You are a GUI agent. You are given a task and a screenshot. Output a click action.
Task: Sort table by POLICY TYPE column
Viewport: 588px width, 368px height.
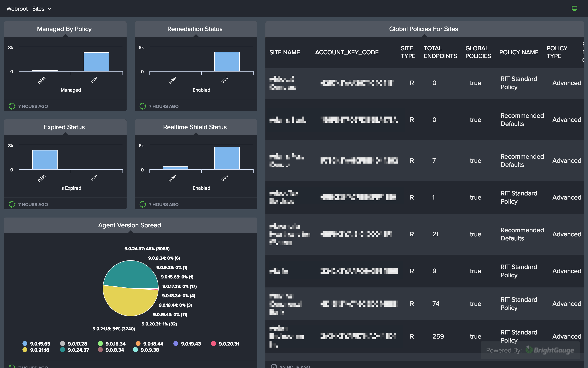[557, 52]
